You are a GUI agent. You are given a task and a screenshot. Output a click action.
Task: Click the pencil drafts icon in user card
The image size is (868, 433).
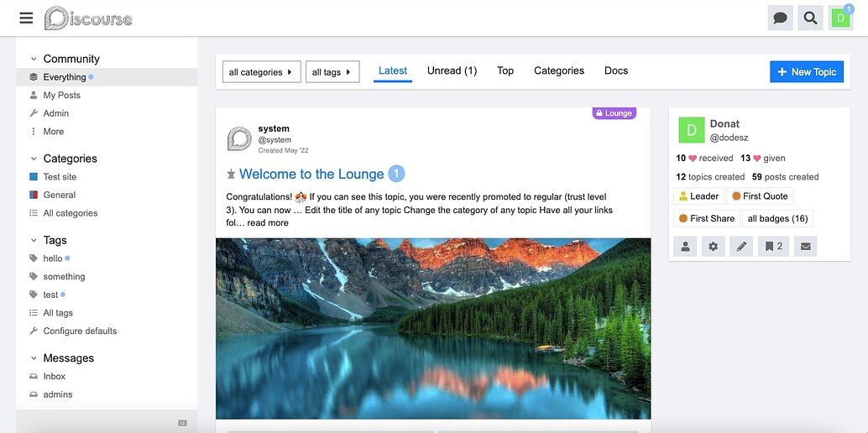[741, 247]
